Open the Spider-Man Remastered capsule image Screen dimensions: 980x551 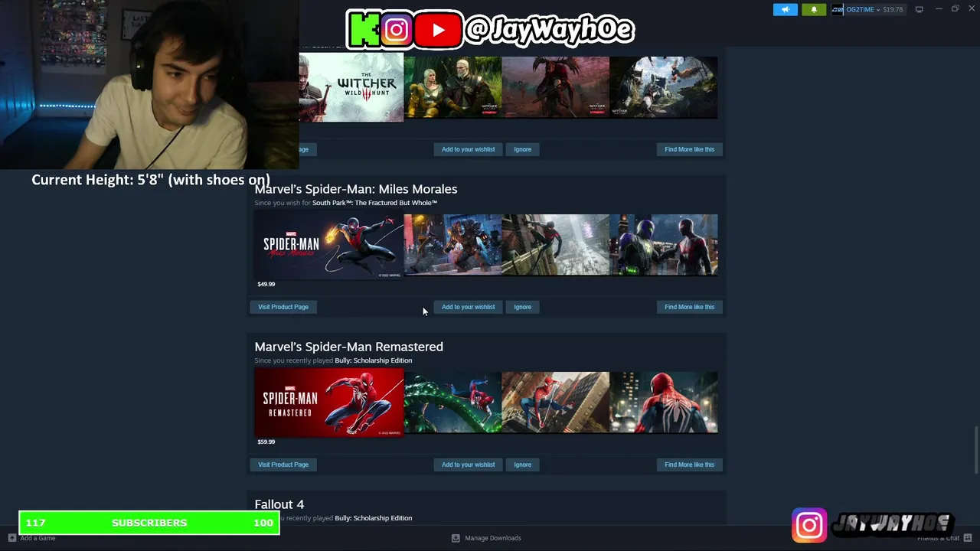point(328,403)
